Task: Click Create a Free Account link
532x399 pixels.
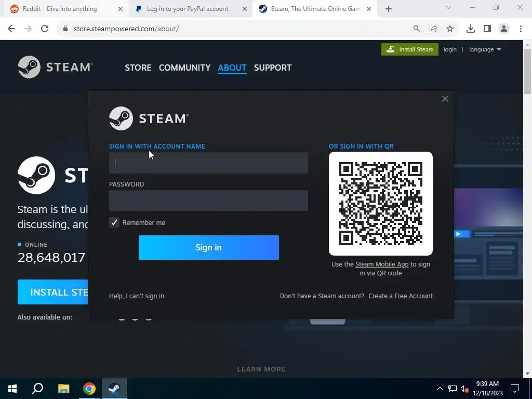Action: (401, 296)
